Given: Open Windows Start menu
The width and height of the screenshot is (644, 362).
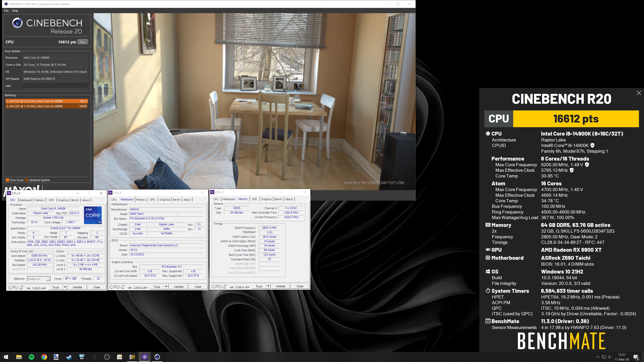Looking at the screenshot, I should 6,357.
